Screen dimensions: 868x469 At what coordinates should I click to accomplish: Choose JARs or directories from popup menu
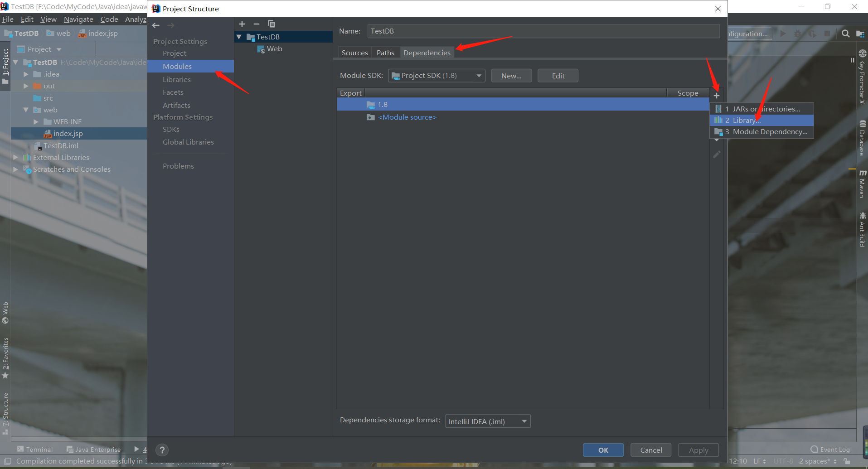761,109
